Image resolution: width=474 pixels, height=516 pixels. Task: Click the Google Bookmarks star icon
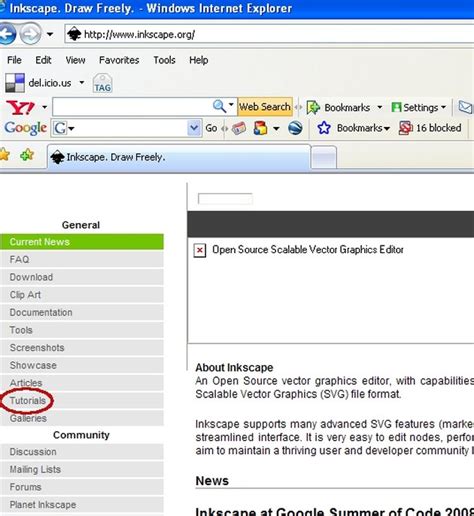[x=324, y=128]
